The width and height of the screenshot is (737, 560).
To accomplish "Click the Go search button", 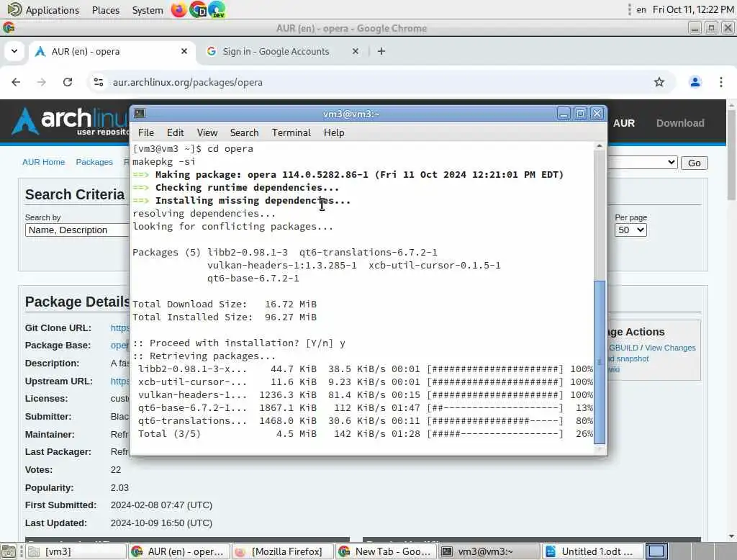I will click(695, 163).
